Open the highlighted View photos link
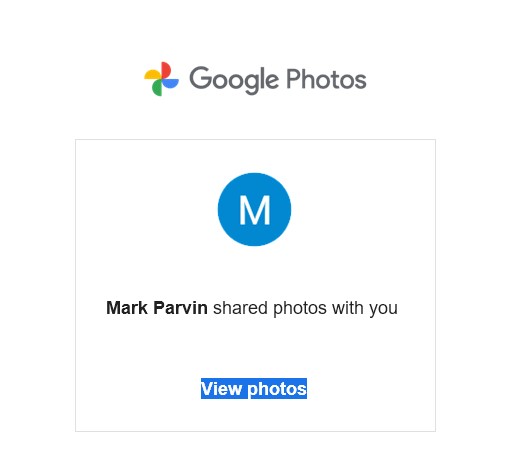Viewport: 532px width, 461px height. 254,388
